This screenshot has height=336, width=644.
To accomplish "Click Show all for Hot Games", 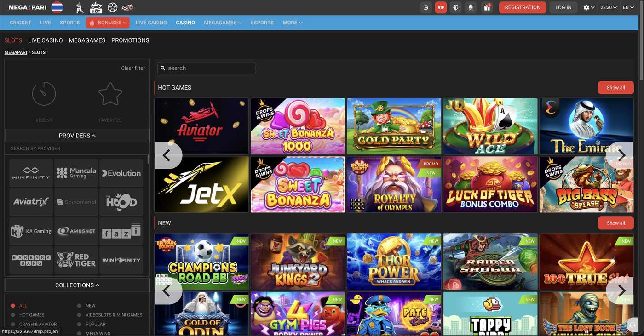I will pos(616,88).
